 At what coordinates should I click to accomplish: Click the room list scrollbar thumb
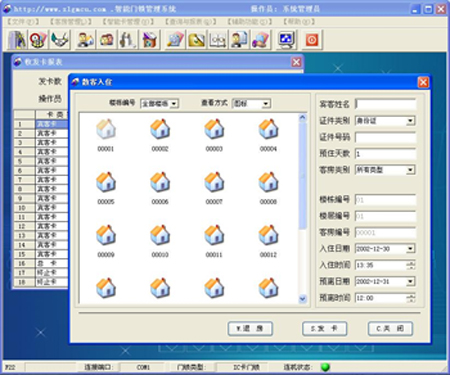pyautogui.click(x=302, y=175)
